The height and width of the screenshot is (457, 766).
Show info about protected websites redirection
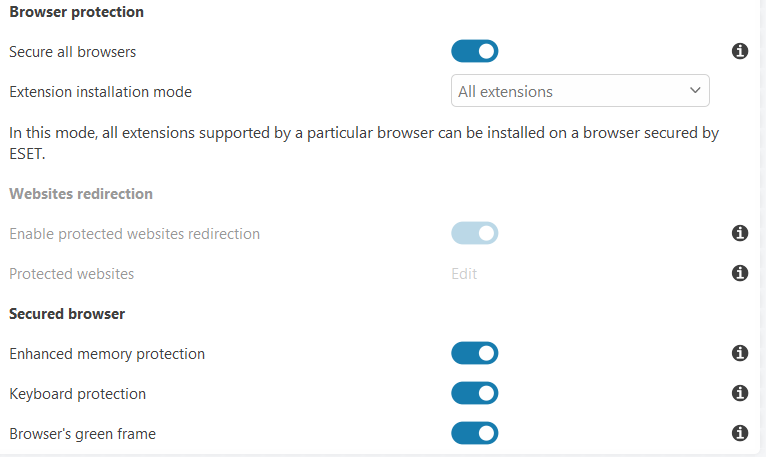coord(740,233)
